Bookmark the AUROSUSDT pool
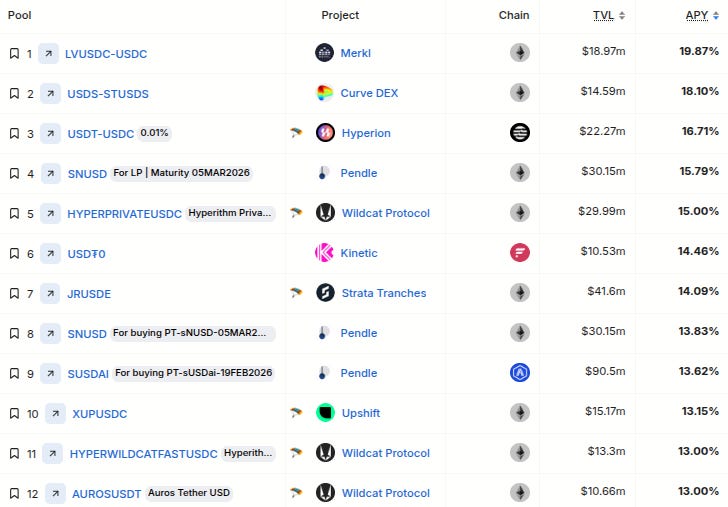 point(14,493)
